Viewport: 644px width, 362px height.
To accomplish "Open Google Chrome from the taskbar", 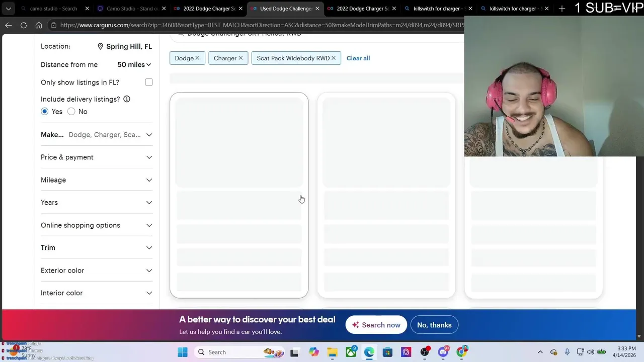I will click(462, 352).
